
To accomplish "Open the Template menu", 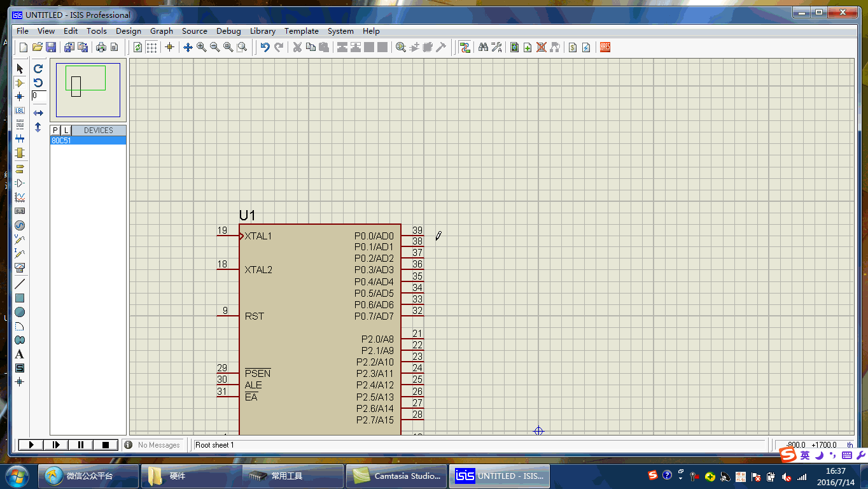I will (302, 31).
